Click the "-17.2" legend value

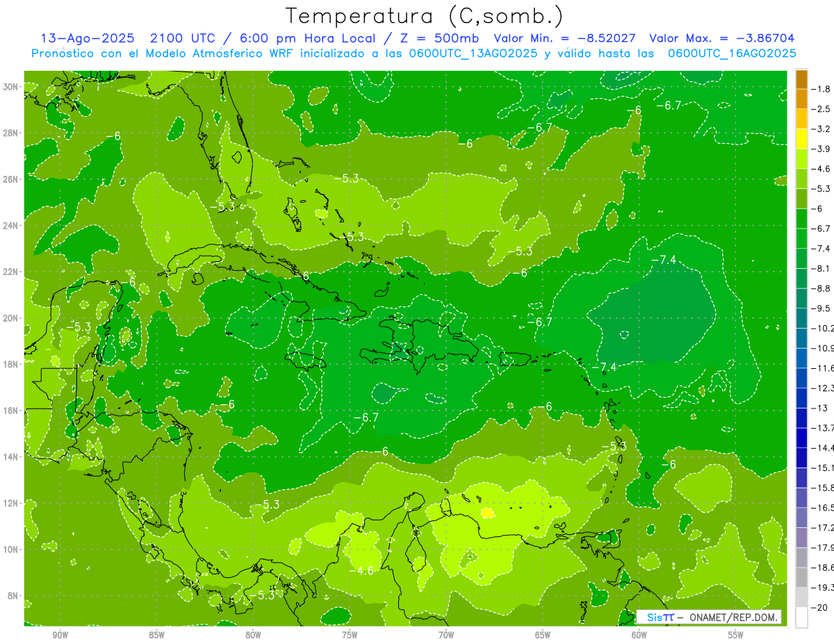(822, 528)
